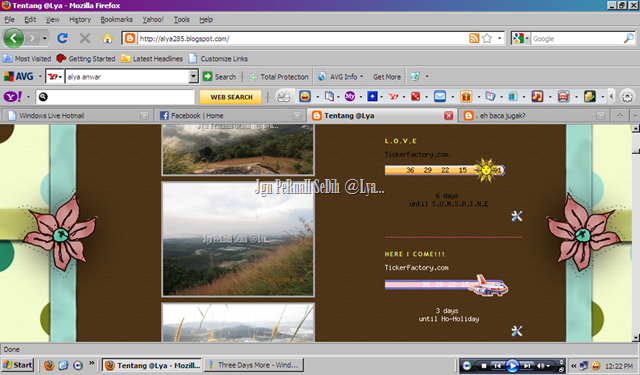Reload the page with the refresh icon
The height and width of the screenshot is (375, 640).
click(x=62, y=38)
